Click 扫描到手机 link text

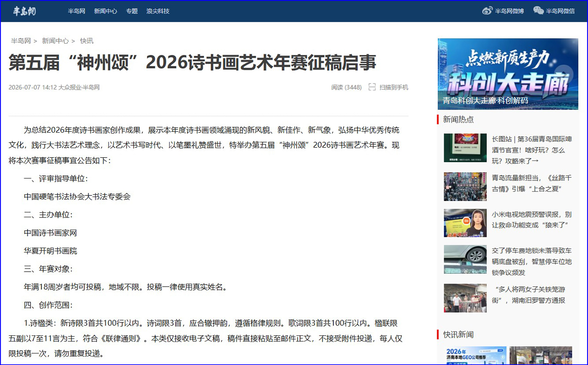point(394,87)
